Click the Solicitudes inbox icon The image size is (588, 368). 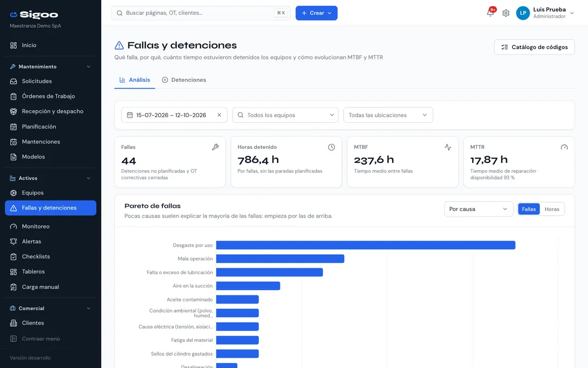14,81
